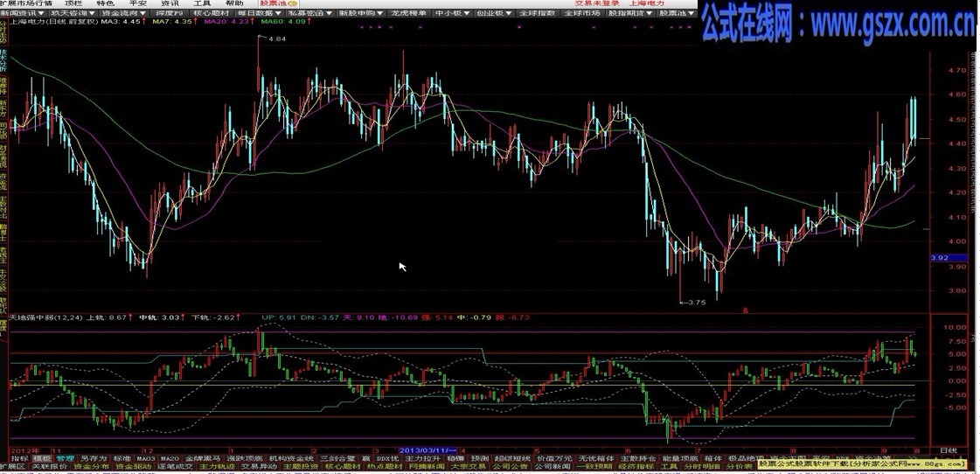Open the 经济指标 bottom tab
The height and width of the screenshot is (474, 980).
(x=636, y=466)
